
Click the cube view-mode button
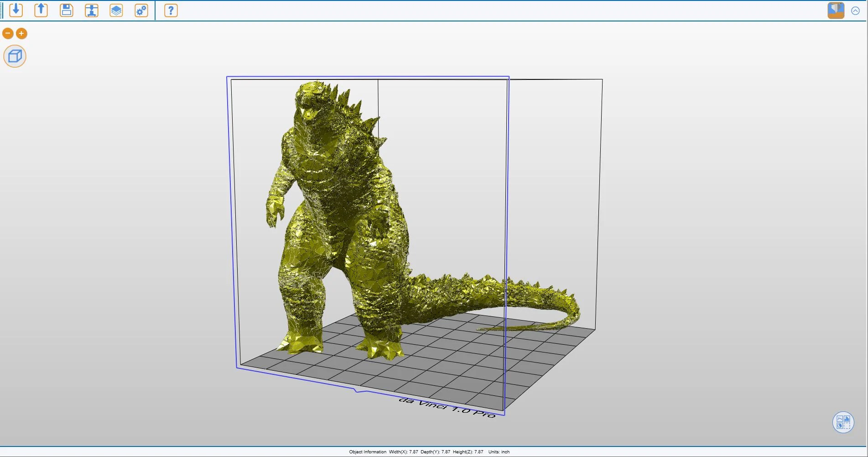click(15, 56)
